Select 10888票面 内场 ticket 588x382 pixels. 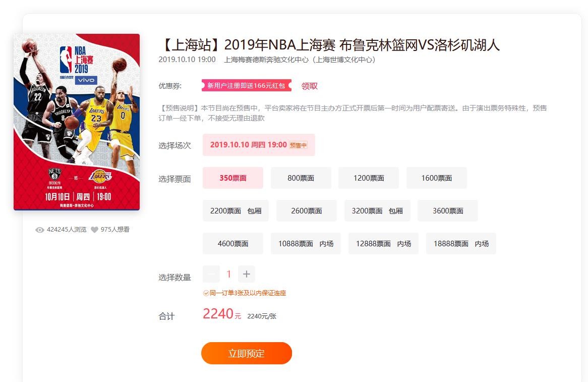coord(306,244)
